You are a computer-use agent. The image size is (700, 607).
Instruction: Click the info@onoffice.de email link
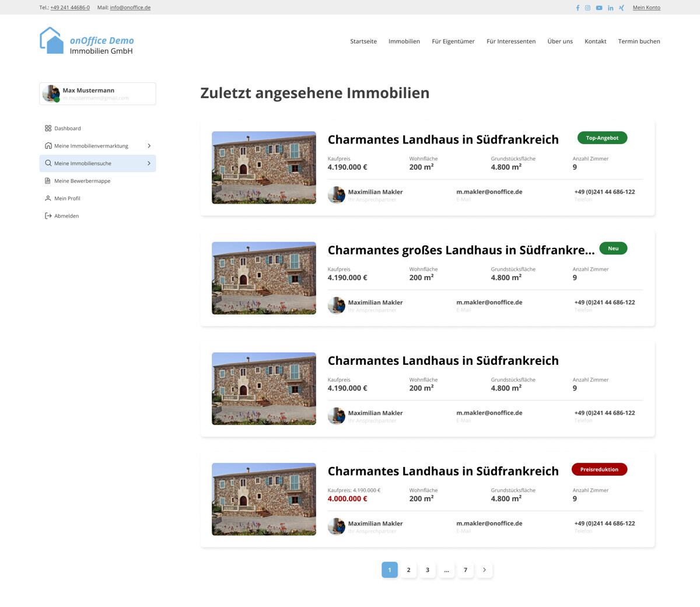(130, 7)
